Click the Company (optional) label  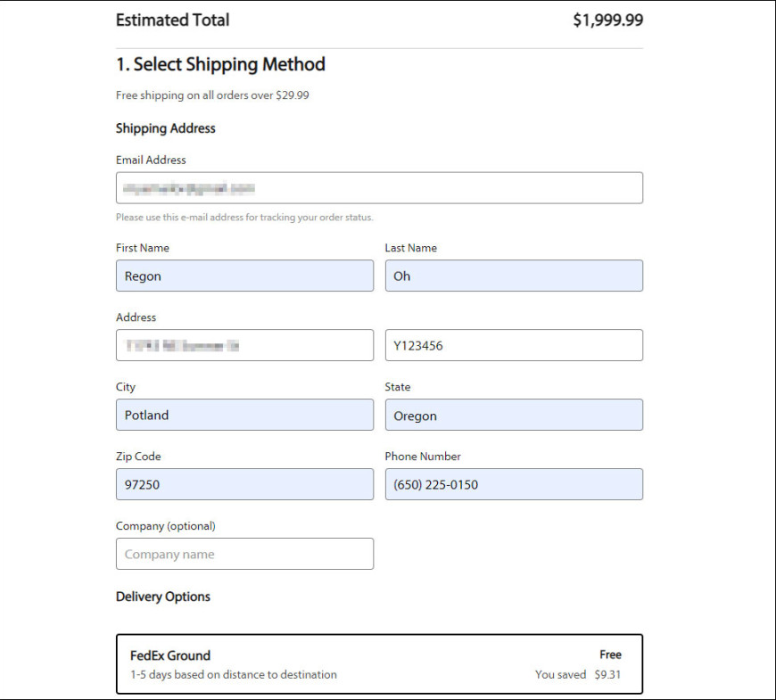tap(166, 526)
